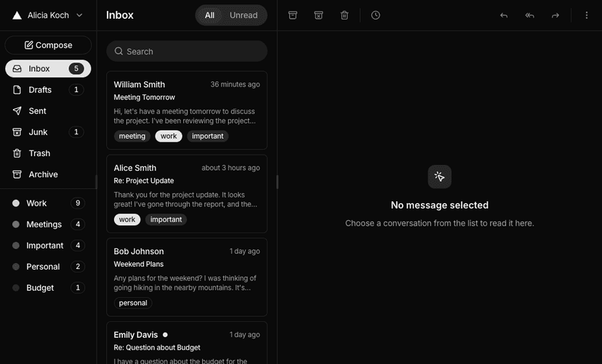The height and width of the screenshot is (364, 602).
Task: Click the Work label color dot
Action: coord(16,203)
